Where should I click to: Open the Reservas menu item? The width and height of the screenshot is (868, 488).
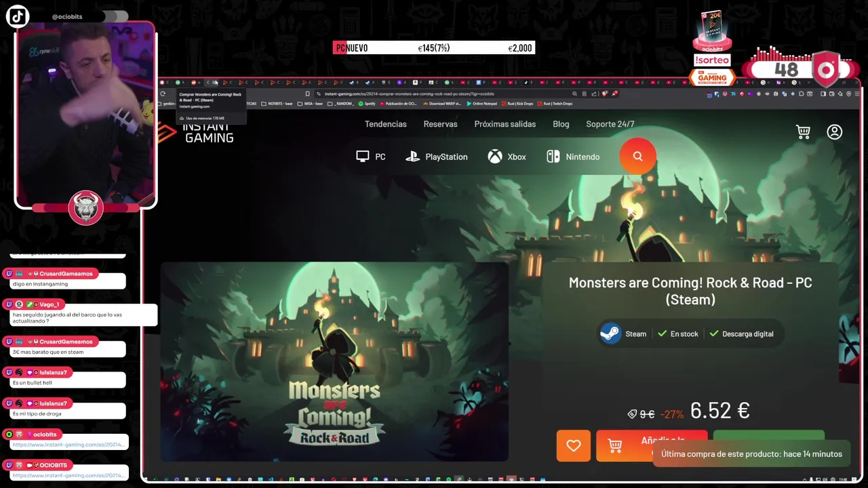tap(441, 124)
